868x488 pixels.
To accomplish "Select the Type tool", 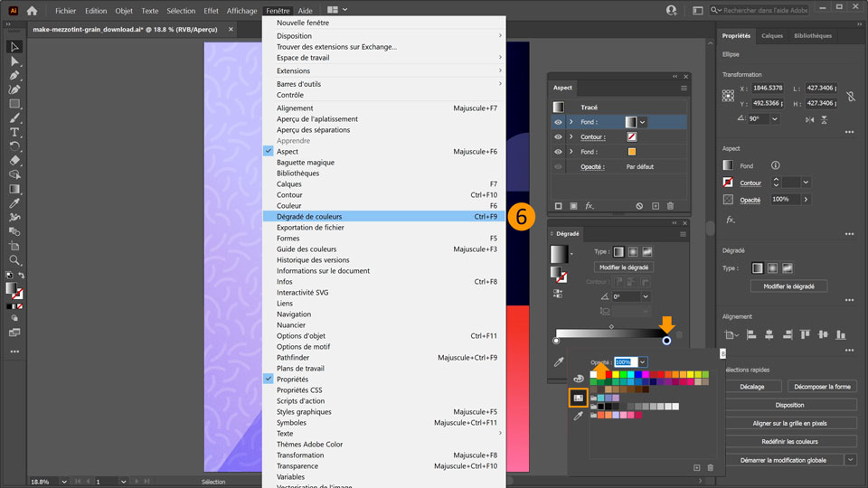I will (14, 132).
